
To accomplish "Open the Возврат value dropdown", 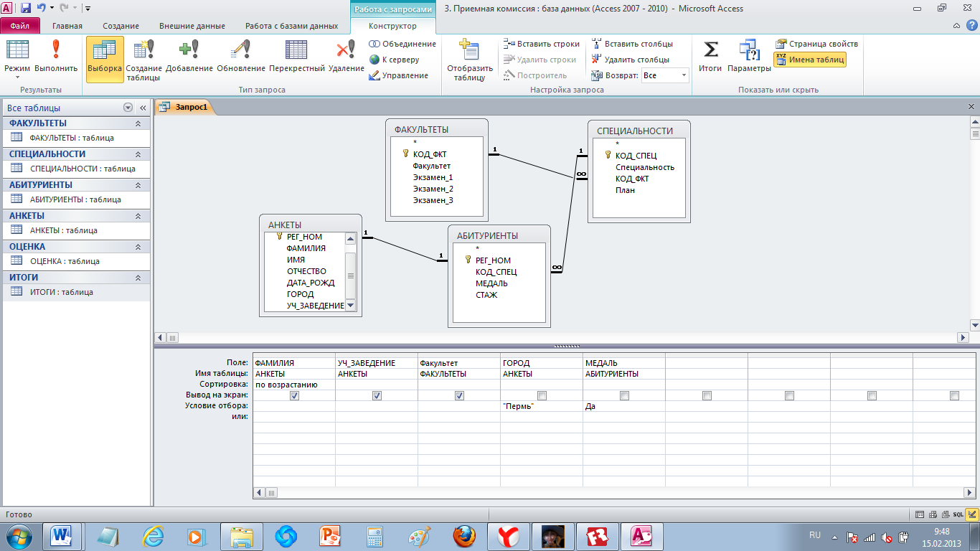I will (x=683, y=75).
